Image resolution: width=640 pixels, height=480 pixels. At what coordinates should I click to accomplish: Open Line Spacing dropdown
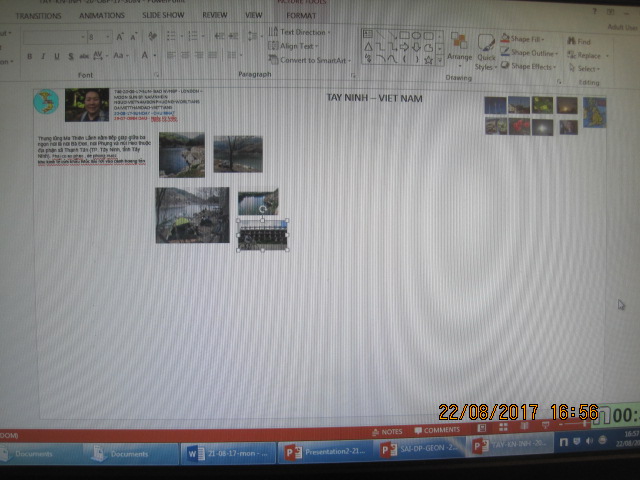[255, 36]
